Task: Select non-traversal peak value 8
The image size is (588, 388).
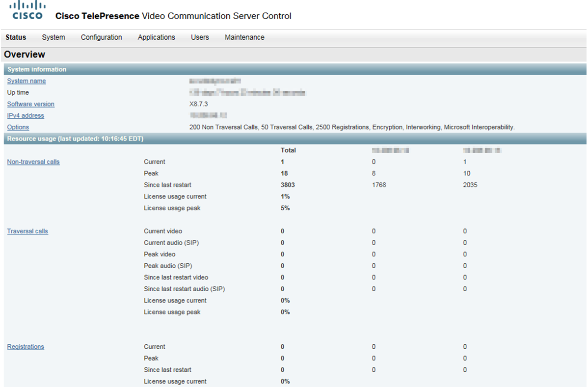Action: tap(374, 173)
